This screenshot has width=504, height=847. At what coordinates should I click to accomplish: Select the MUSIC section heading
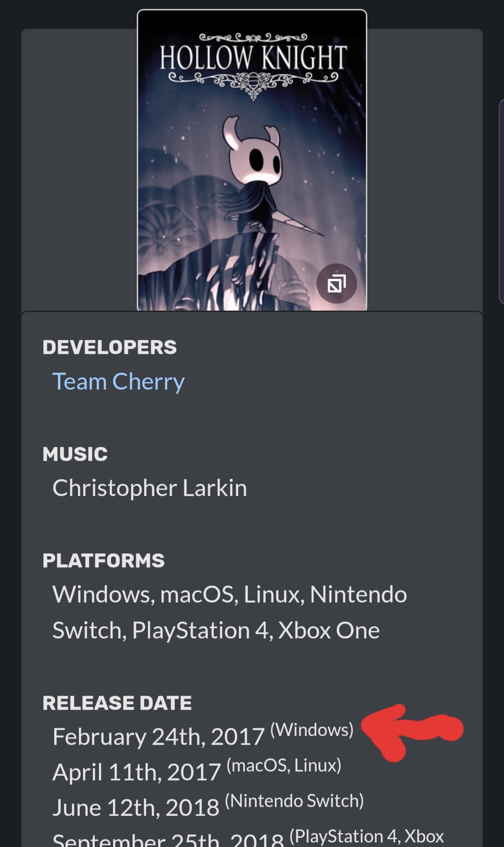click(75, 454)
